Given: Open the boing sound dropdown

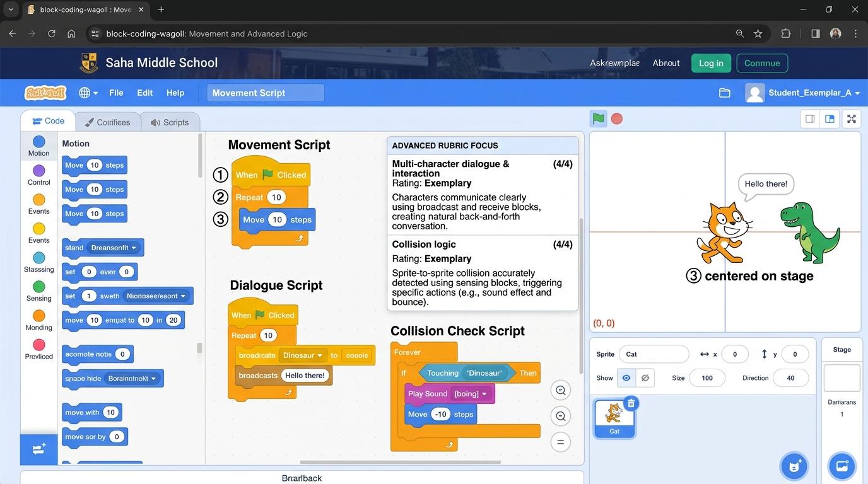Looking at the screenshot, I should [471, 394].
